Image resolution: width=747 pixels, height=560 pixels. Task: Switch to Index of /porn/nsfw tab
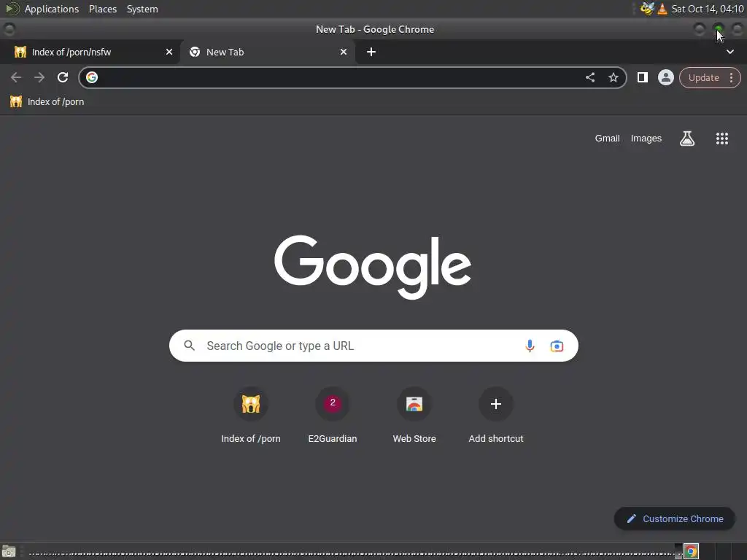pos(90,52)
